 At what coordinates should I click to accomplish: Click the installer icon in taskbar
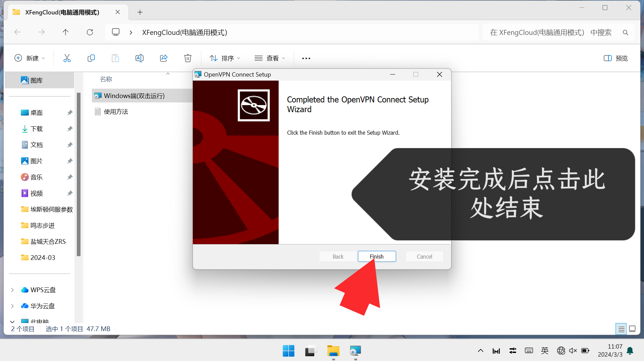[356, 351]
